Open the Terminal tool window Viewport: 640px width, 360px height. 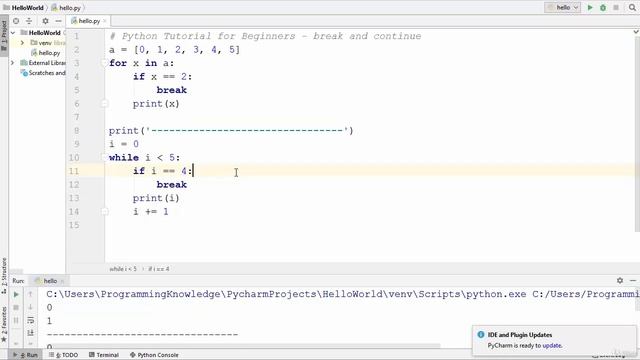pos(104,355)
